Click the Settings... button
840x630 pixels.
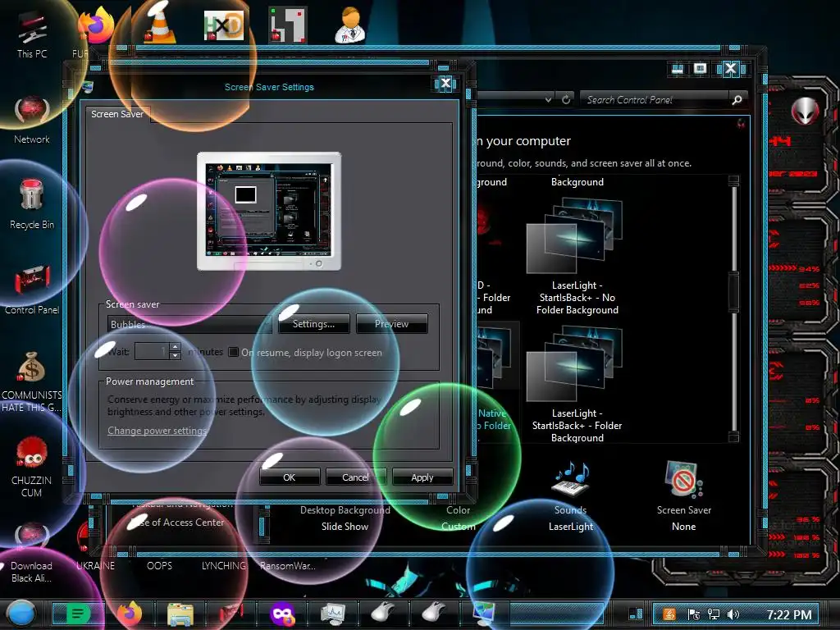313,323
